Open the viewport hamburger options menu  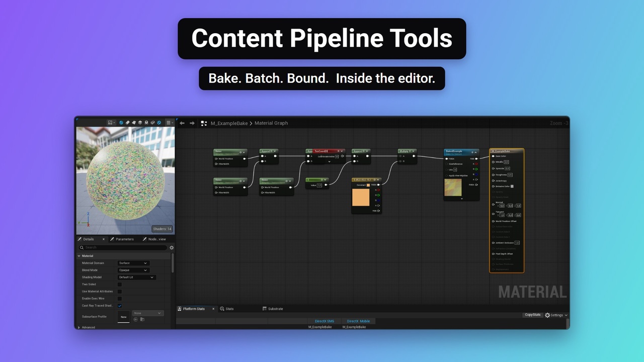(x=169, y=122)
